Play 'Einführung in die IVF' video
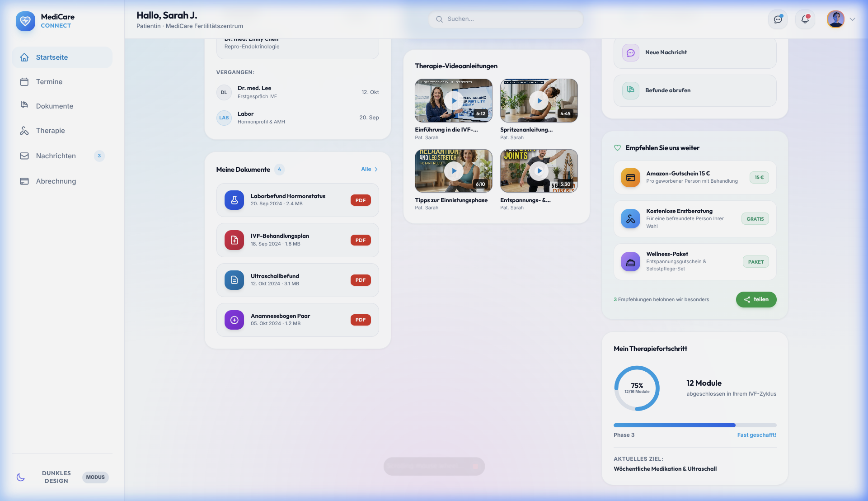This screenshot has height=501, width=868. pyautogui.click(x=454, y=100)
